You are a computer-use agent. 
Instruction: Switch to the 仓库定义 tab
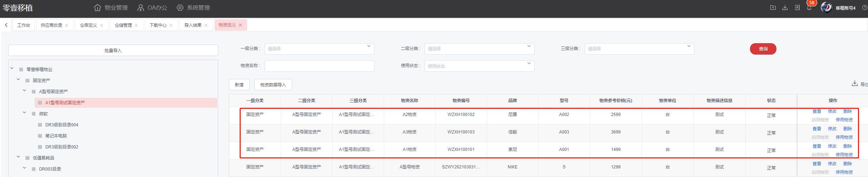(88, 25)
